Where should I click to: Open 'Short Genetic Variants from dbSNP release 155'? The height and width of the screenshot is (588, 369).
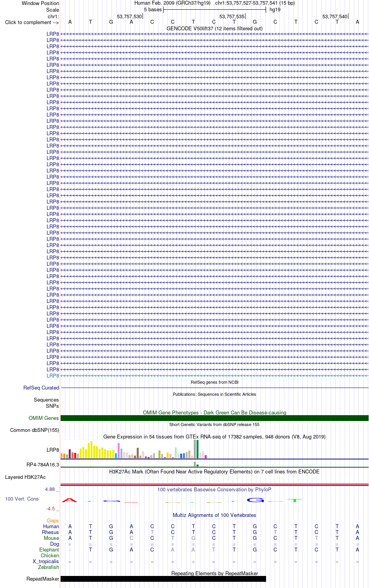(214, 424)
